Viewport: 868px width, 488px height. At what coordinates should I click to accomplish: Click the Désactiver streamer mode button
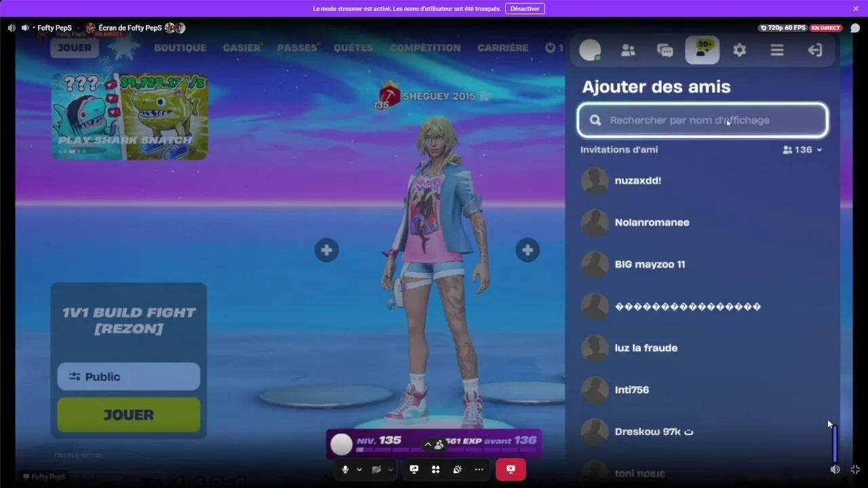click(525, 8)
